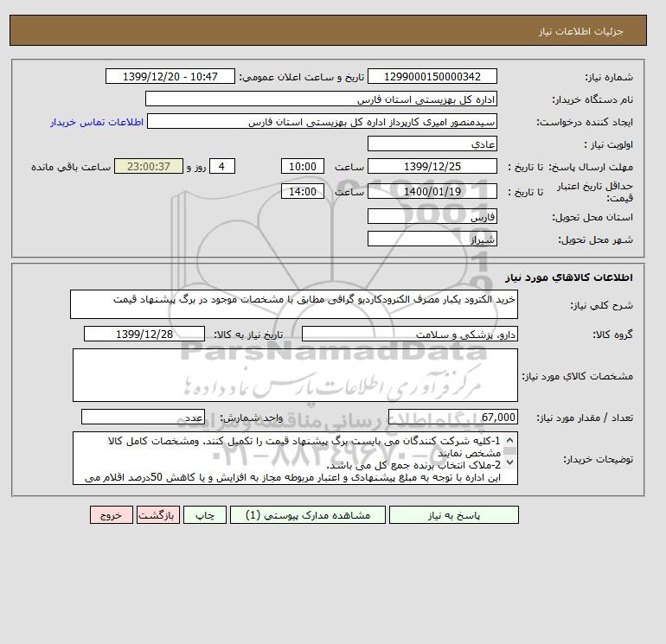Image resolution: width=666 pixels, height=644 pixels.
Task: Click request creator field سیدمنصور امیری
Action: (x=322, y=121)
